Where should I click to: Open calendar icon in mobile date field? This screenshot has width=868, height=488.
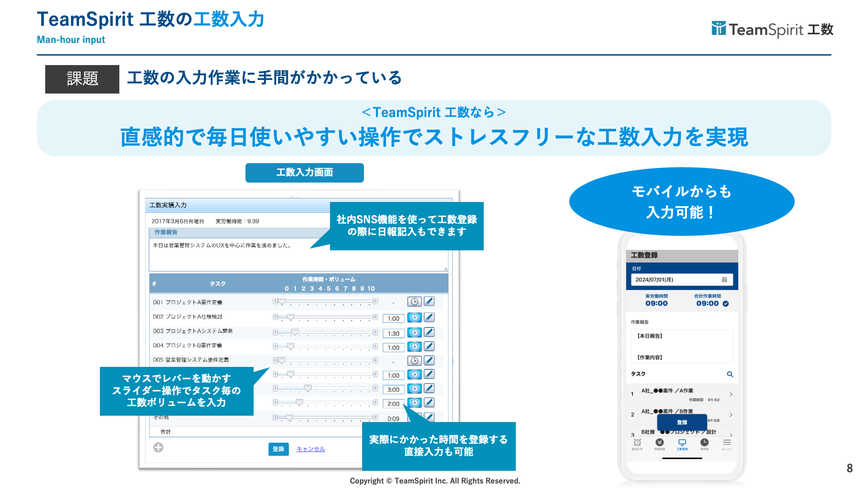pos(724,280)
